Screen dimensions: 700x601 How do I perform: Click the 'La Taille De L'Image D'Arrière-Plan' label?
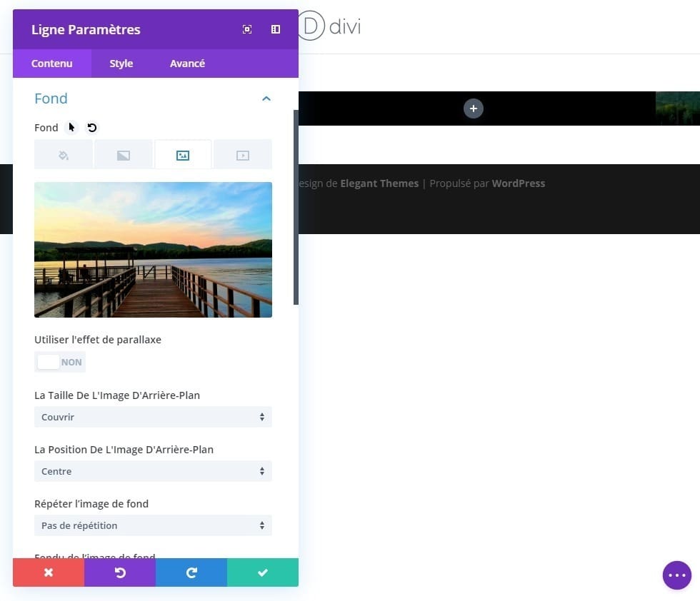click(x=117, y=395)
